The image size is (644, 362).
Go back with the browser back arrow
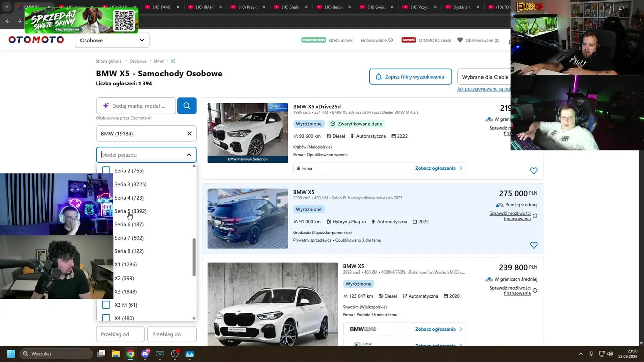tap(7, 21)
